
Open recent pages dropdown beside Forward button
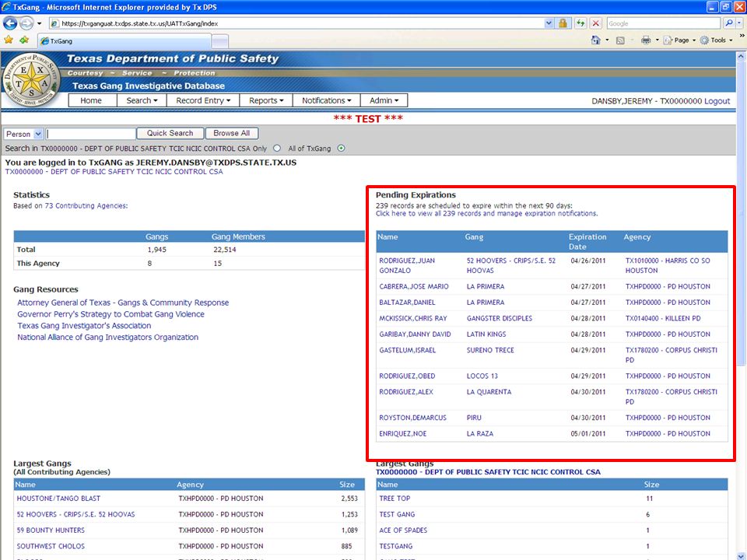click(x=39, y=23)
